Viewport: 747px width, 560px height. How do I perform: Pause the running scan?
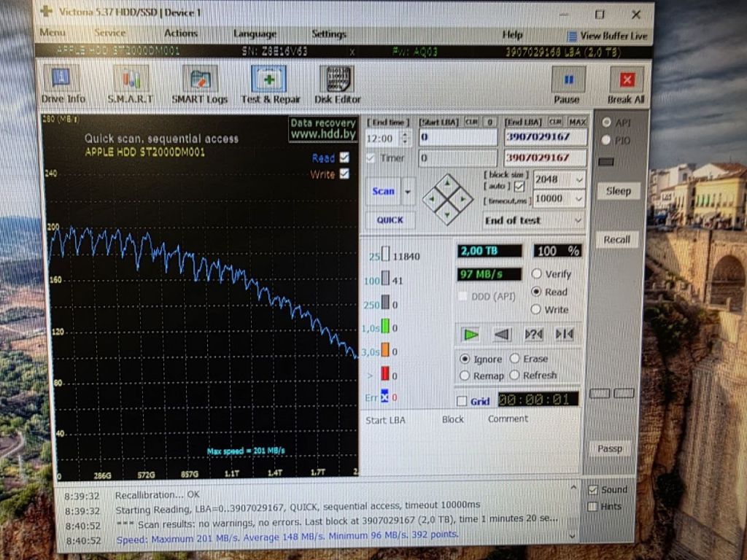tap(568, 85)
